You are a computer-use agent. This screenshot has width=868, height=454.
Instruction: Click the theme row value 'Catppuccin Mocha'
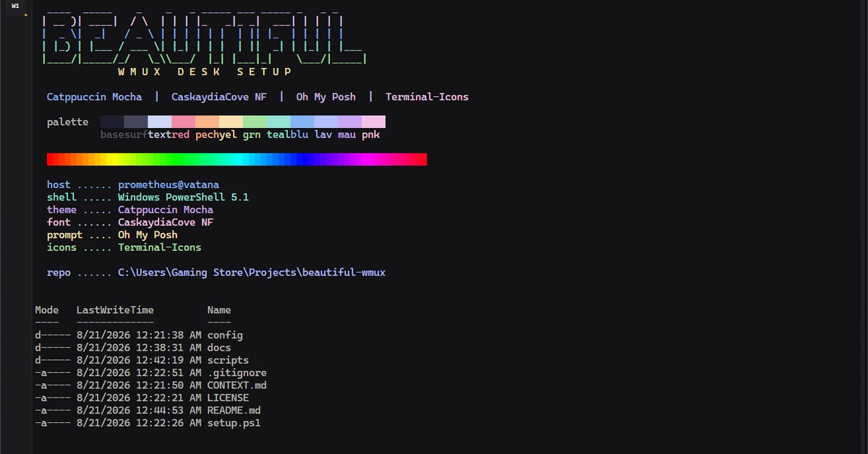(166, 210)
